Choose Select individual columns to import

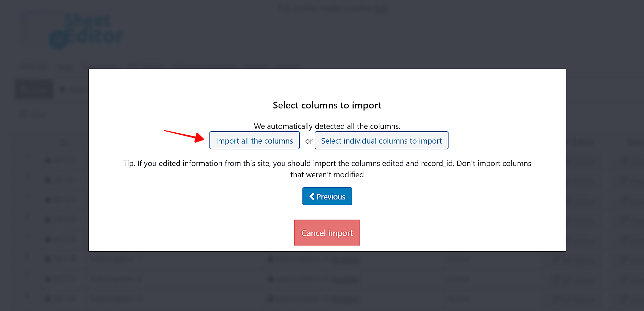[381, 140]
